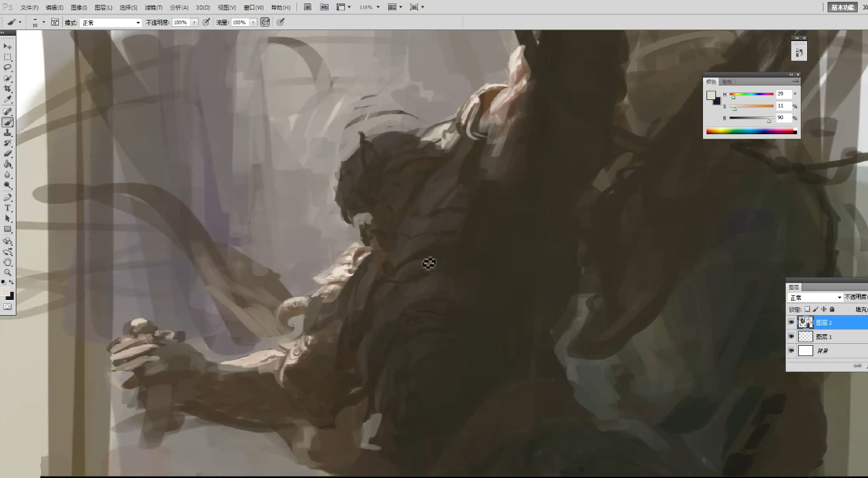Open the 文件(F) menu

[x=29, y=8]
